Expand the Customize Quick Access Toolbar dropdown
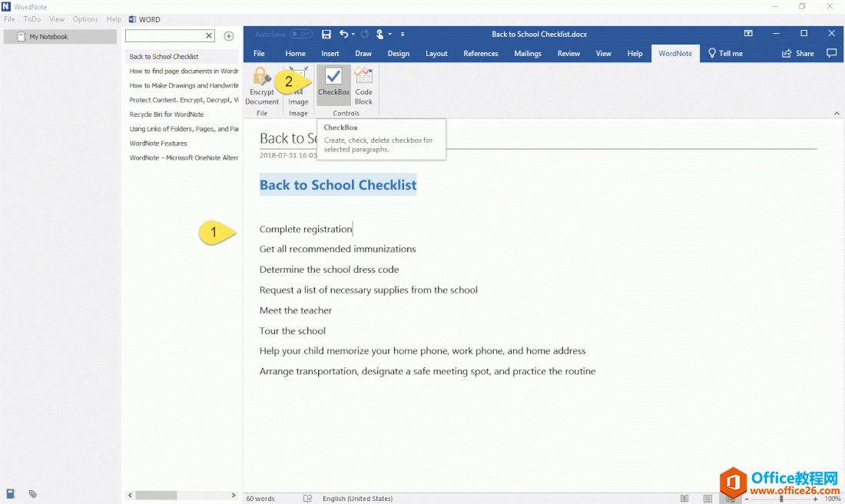The width and height of the screenshot is (845, 504). [403, 35]
